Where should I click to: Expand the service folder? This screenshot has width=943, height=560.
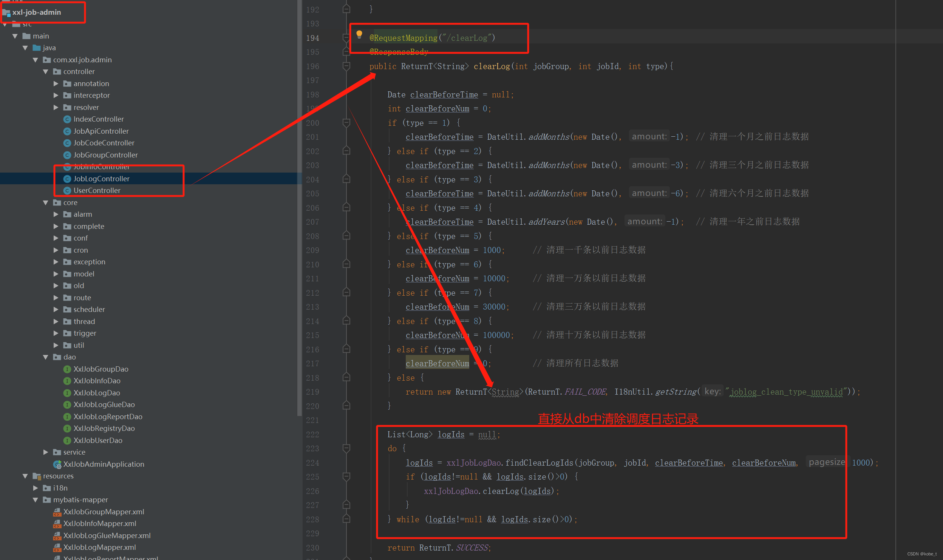click(x=46, y=452)
